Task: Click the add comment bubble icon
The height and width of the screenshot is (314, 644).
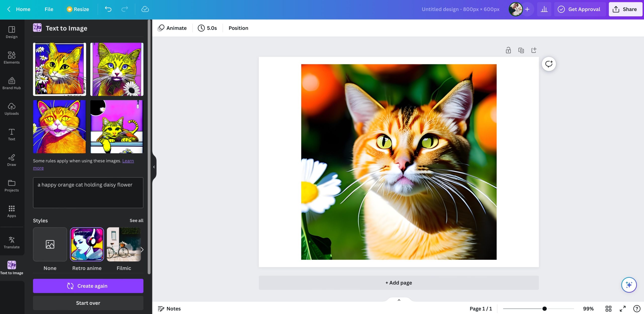Action: (549, 64)
